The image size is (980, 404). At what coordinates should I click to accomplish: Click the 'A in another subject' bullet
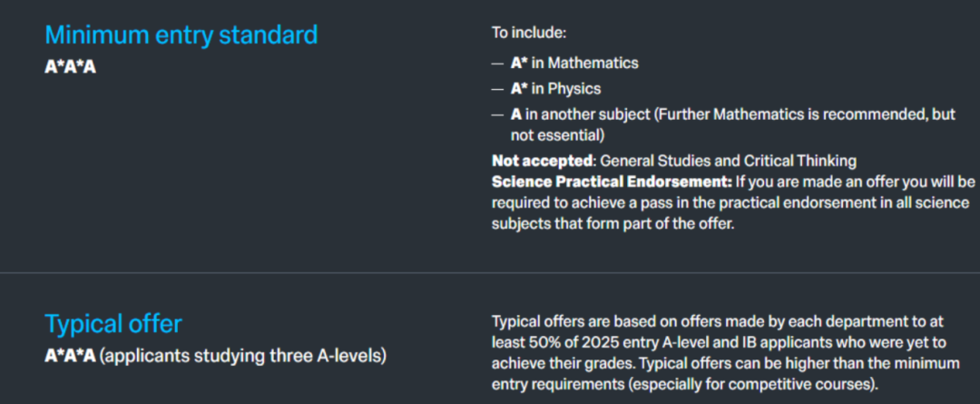click(581, 114)
